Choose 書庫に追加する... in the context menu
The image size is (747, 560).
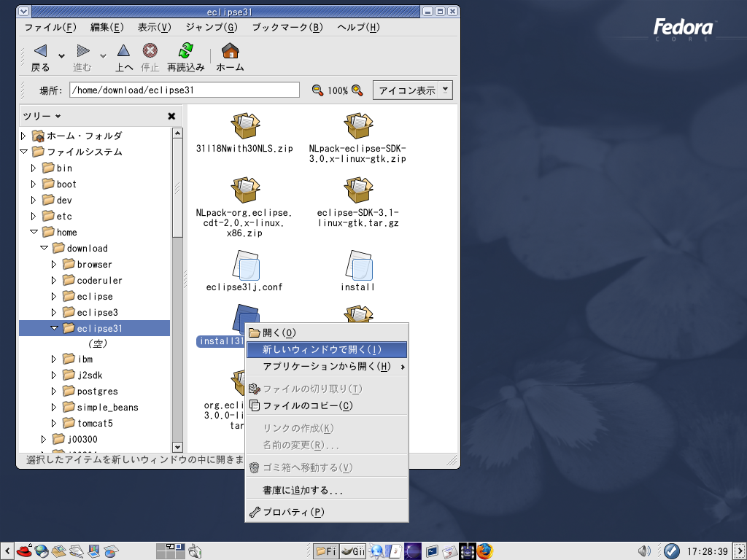tap(327, 490)
